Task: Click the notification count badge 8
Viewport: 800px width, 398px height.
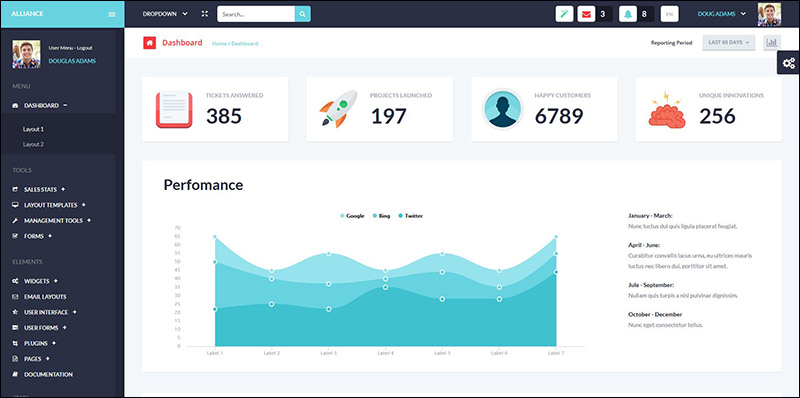Action: pyautogui.click(x=644, y=14)
